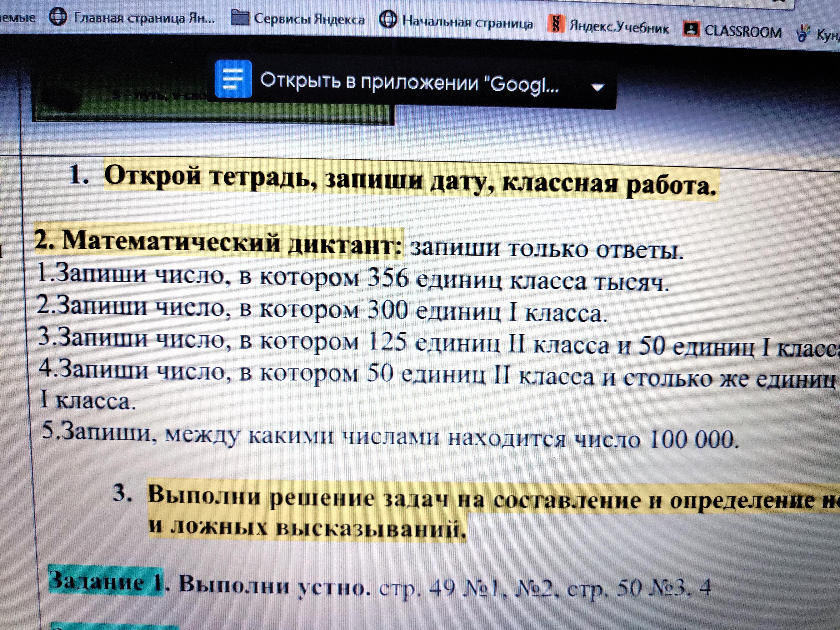Click the CLASSROOM bookmark icon
Screen dimensions: 840x630
click(x=691, y=29)
